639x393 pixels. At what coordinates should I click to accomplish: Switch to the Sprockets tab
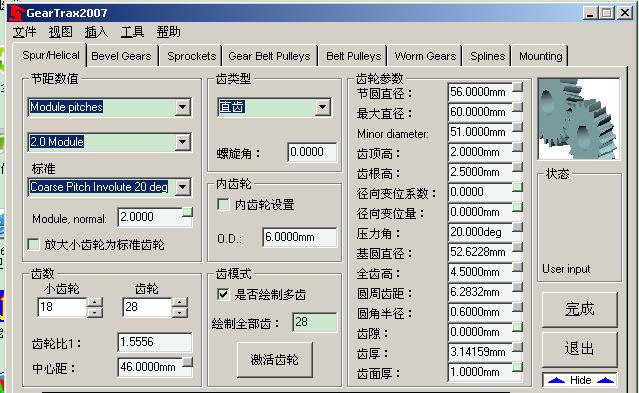pos(192,56)
